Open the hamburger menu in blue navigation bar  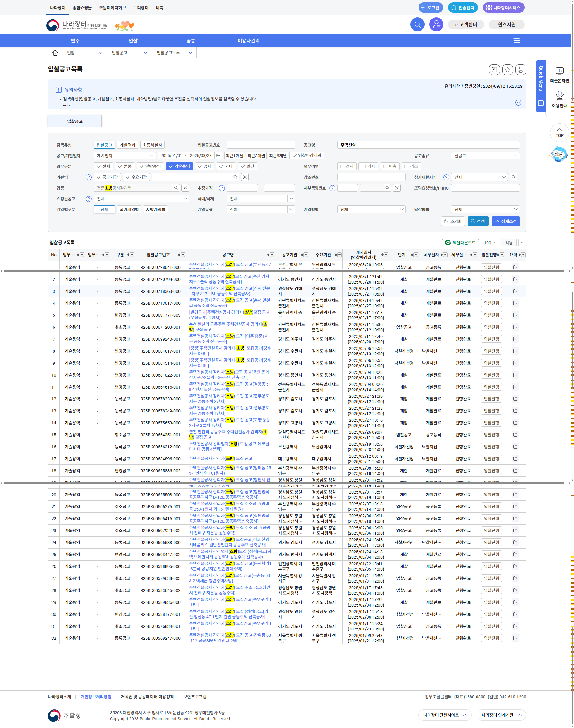517,41
